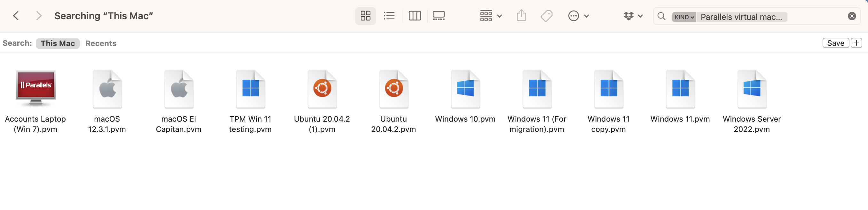Switch to icon grid view
Image resolution: width=868 pixels, height=210 pixels.
coord(365,16)
